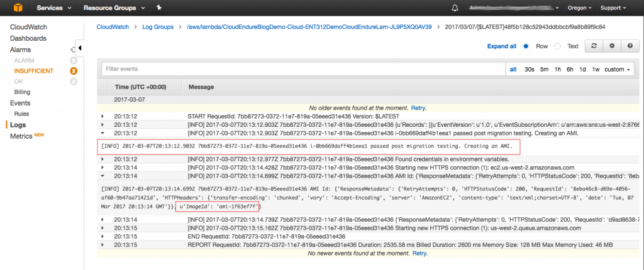Collapse the AMI Id log row
644x270 pixels.
pos(103,176)
